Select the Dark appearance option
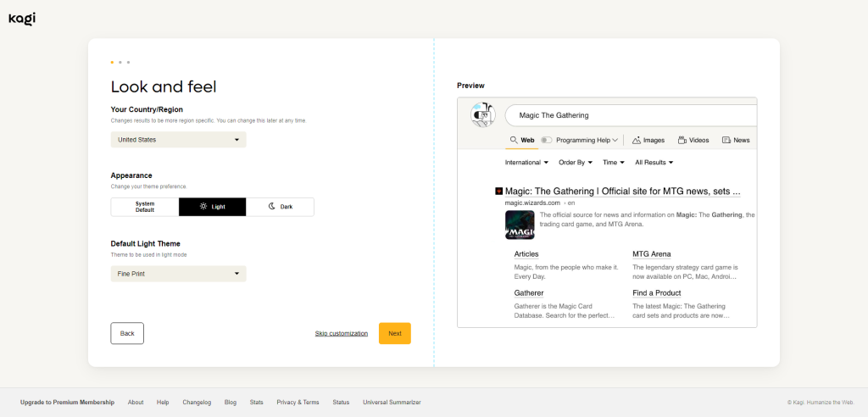Viewport: 868px width, 417px height. [280, 207]
